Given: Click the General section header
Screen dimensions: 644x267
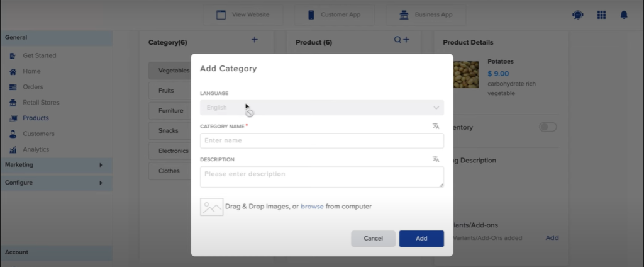Looking at the screenshot, I should [x=56, y=37].
